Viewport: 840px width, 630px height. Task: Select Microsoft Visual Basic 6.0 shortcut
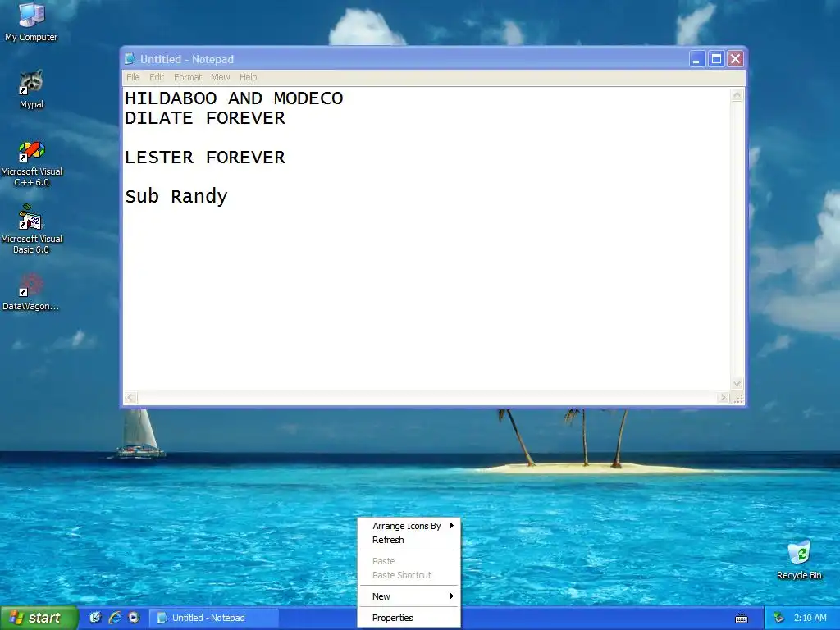click(x=31, y=230)
